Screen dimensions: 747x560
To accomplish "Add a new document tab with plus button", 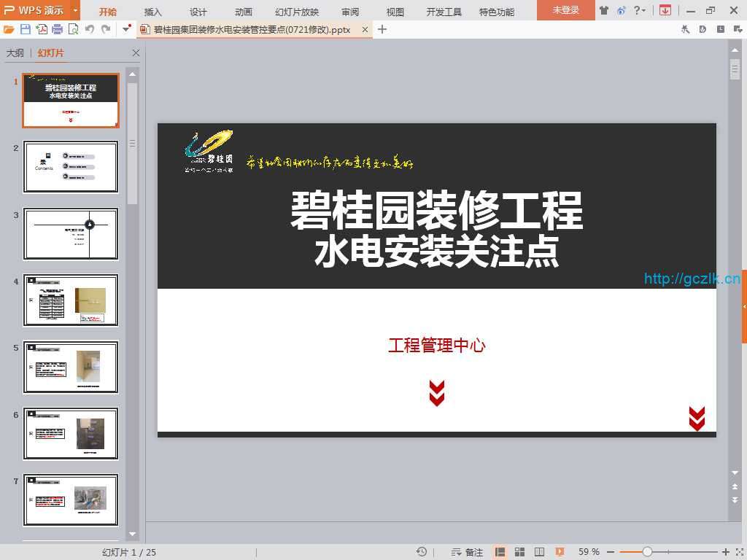I will (382, 29).
